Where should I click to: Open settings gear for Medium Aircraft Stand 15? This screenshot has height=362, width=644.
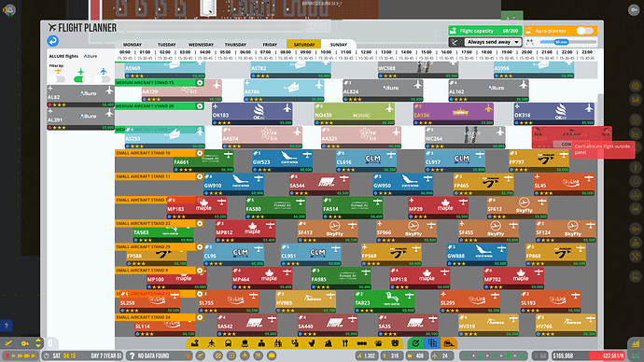point(200,82)
